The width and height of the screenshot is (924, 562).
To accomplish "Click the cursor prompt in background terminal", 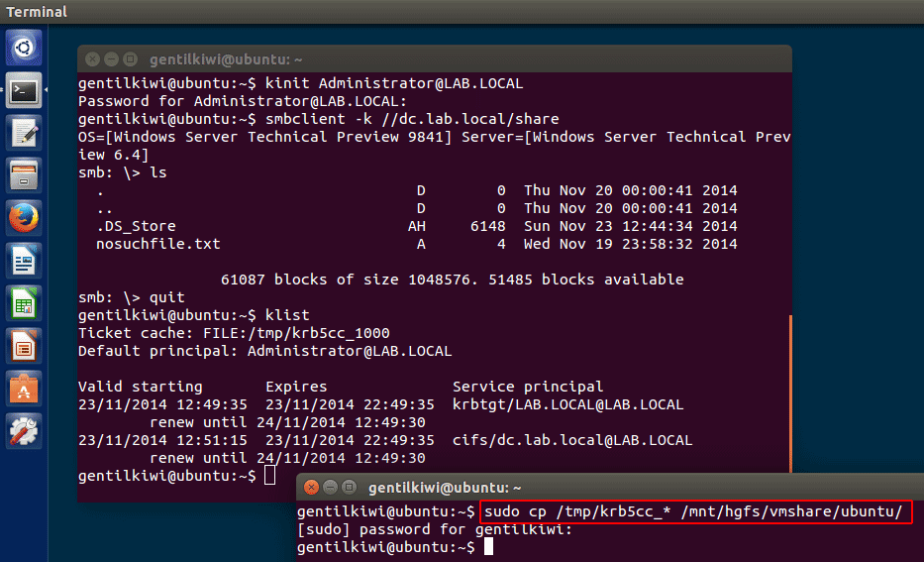I will coord(269,476).
